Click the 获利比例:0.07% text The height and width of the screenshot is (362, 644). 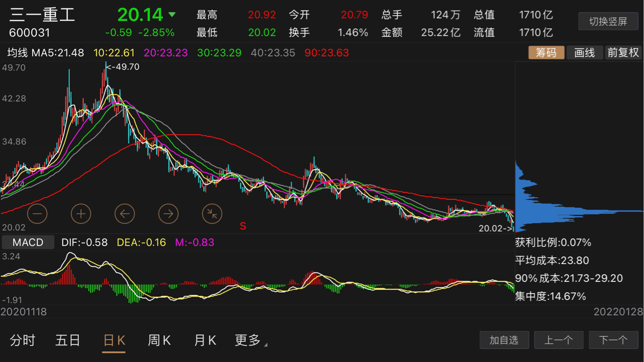tap(553, 243)
